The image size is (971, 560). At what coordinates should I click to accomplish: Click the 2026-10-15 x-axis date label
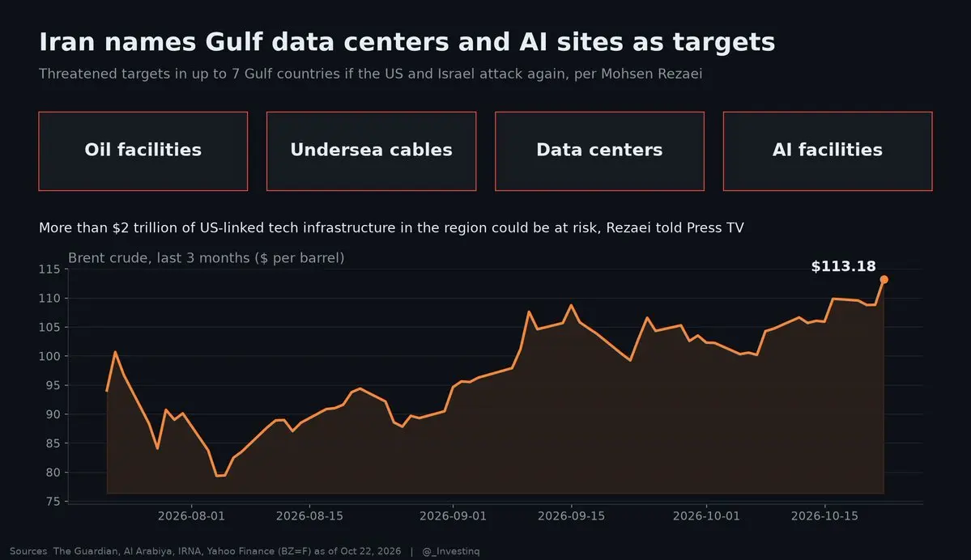[x=825, y=516]
